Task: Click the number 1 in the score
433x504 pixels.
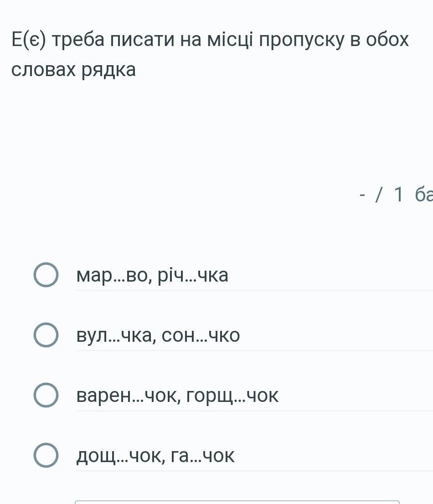Action: pos(398,195)
